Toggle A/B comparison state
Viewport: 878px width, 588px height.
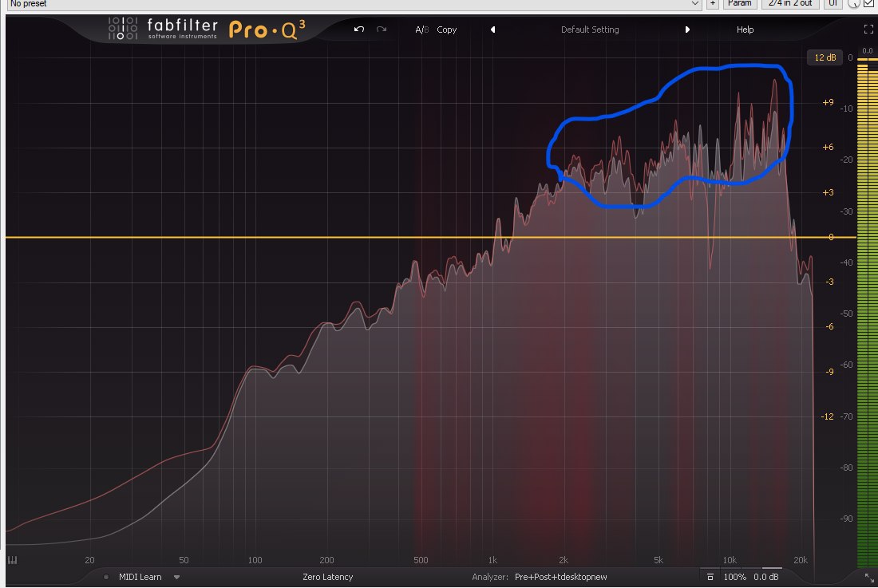pyautogui.click(x=421, y=30)
